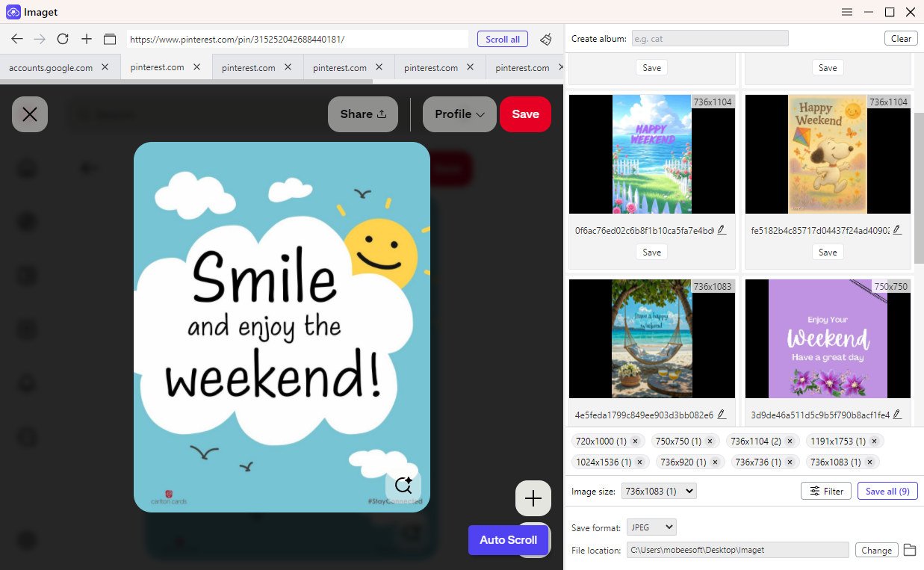Click the browser back arrow icon
Viewport: 924px width, 570px height.
[x=16, y=39]
